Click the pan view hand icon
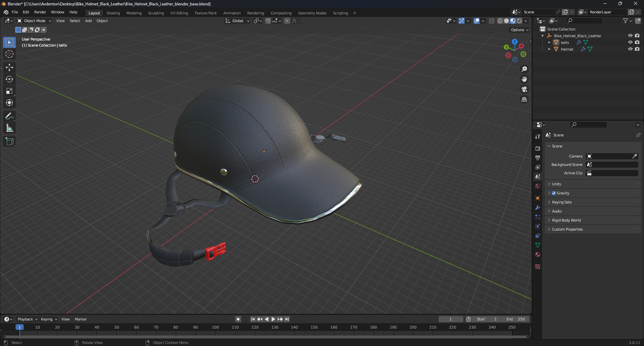 click(524, 79)
